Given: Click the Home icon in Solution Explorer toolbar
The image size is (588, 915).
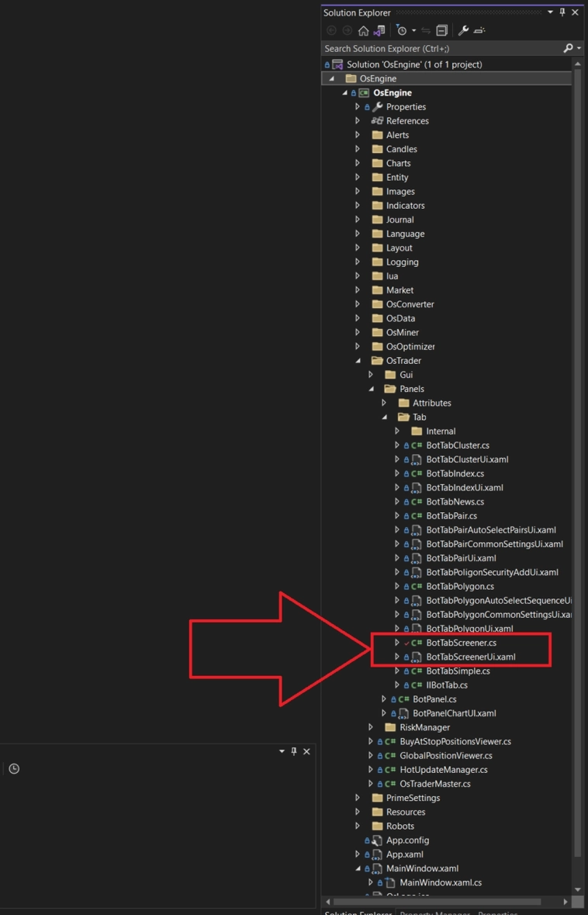Looking at the screenshot, I should pos(363,30).
